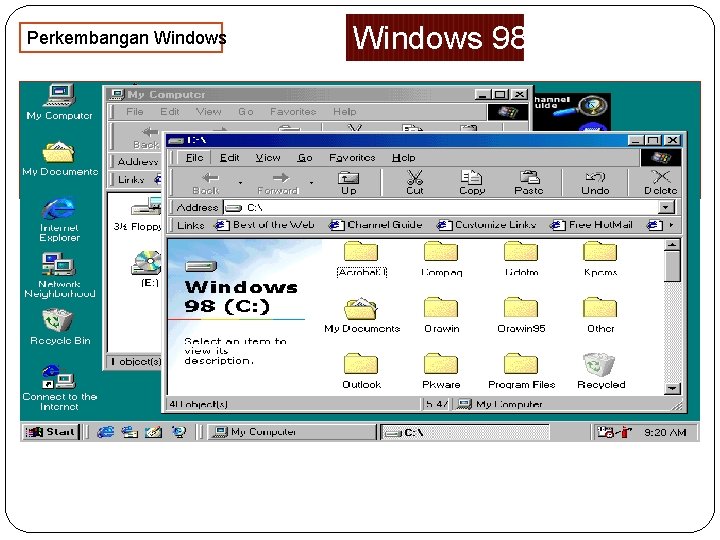720x540 pixels.
Task: Open File menu in C:\ window
Action: pos(194,158)
